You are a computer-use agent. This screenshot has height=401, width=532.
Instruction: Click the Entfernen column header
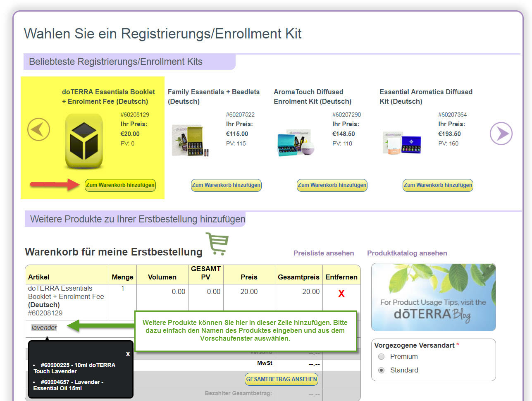pos(341,277)
